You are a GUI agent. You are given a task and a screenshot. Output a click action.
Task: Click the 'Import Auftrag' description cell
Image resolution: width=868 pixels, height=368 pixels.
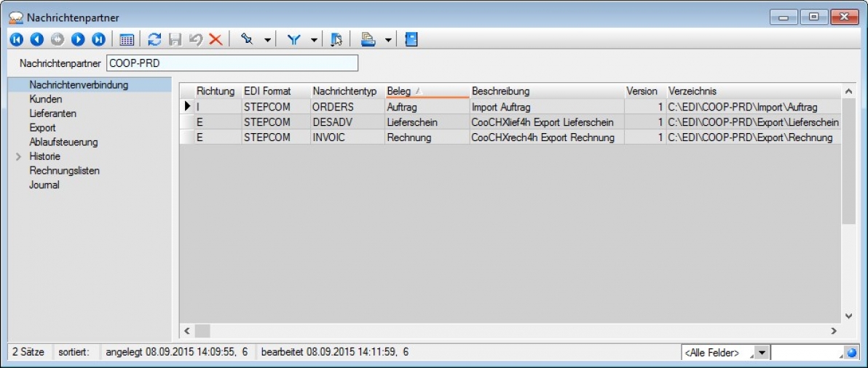point(547,107)
